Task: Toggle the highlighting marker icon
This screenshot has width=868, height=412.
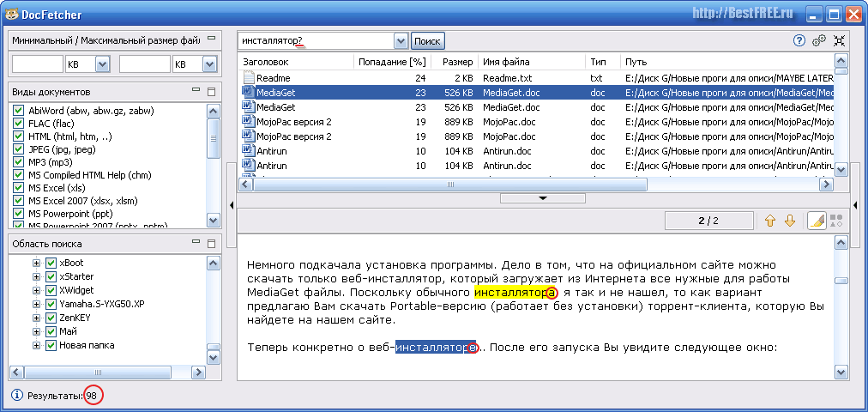Action: point(817,221)
